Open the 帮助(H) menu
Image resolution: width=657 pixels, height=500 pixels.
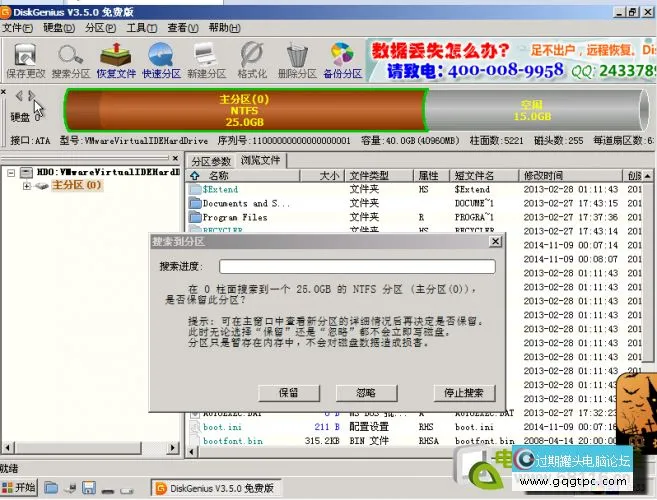(x=225, y=28)
